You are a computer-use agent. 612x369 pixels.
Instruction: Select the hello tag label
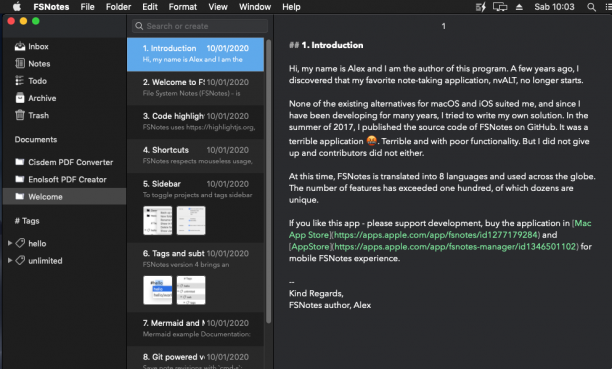point(37,243)
